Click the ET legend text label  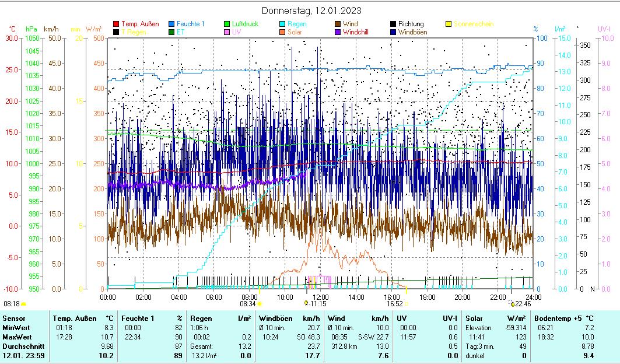pyautogui.click(x=181, y=33)
